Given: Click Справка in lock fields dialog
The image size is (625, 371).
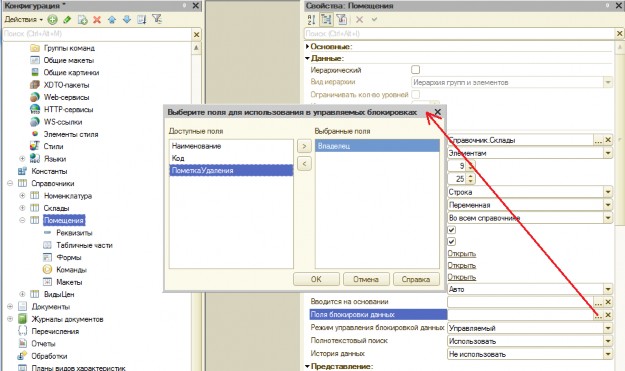Looking at the screenshot, I should [416, 279].
